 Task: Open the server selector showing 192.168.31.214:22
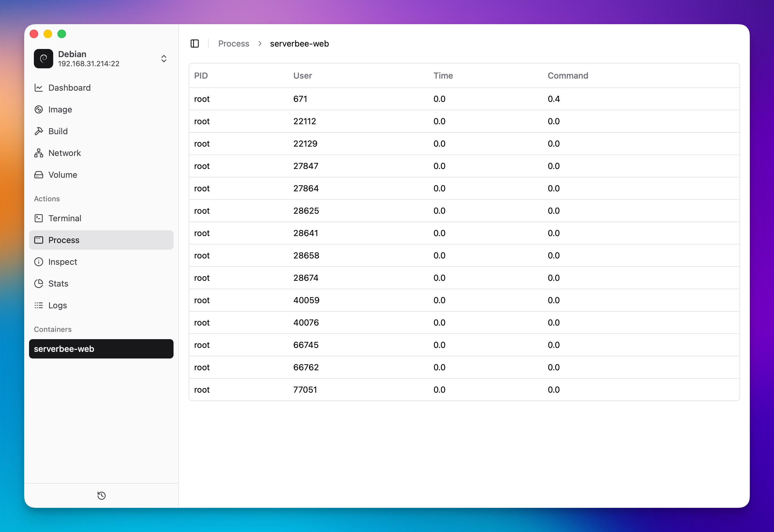89,63
